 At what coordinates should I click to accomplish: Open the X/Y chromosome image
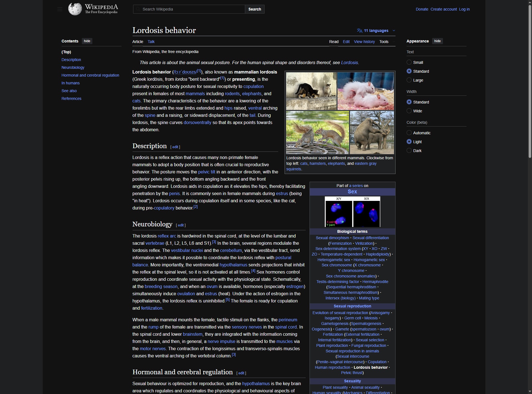pos(352,212)
